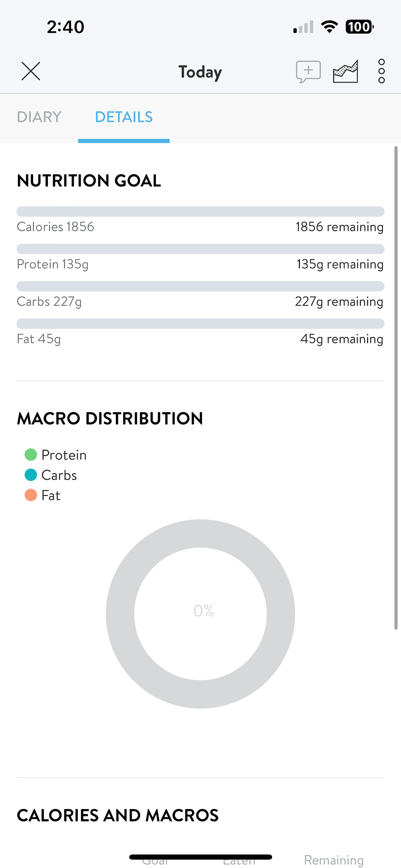401x868 pixels.
Task: Tap the Today title in header
Action: coord(200,72)
